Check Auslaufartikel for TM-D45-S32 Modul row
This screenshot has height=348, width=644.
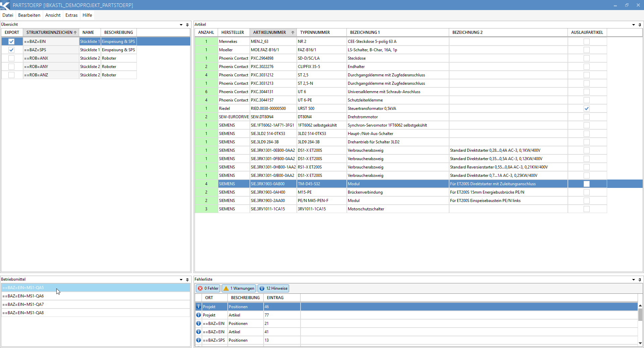click(x=587, y=184)
